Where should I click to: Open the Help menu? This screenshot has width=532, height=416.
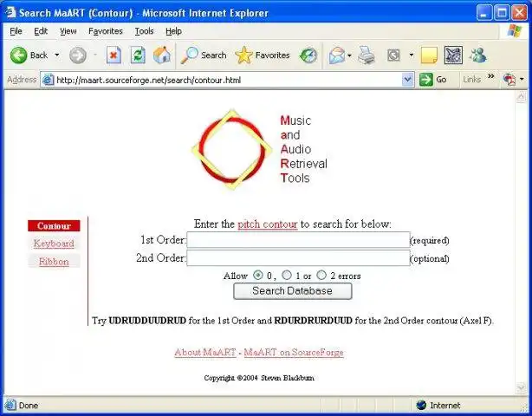pyautogui.click(x=173, y=31)
